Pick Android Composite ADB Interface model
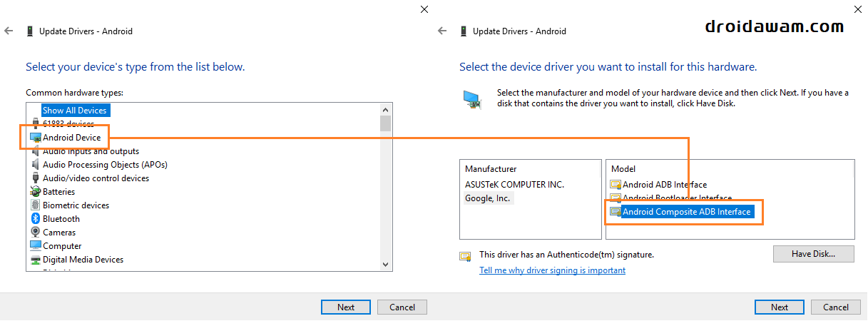This screenshot has width=868, height=321. point(686,212)
